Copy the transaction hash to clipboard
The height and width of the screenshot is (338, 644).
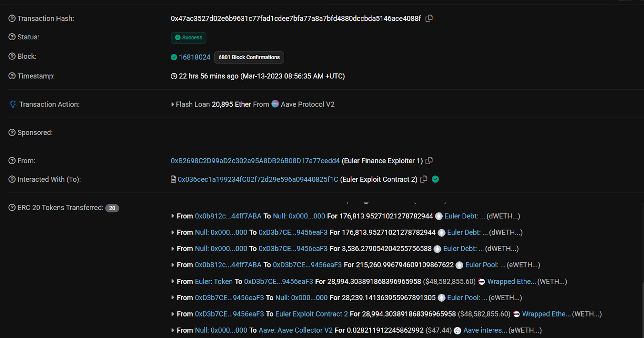pyautogui.click(x=429, y=18)
